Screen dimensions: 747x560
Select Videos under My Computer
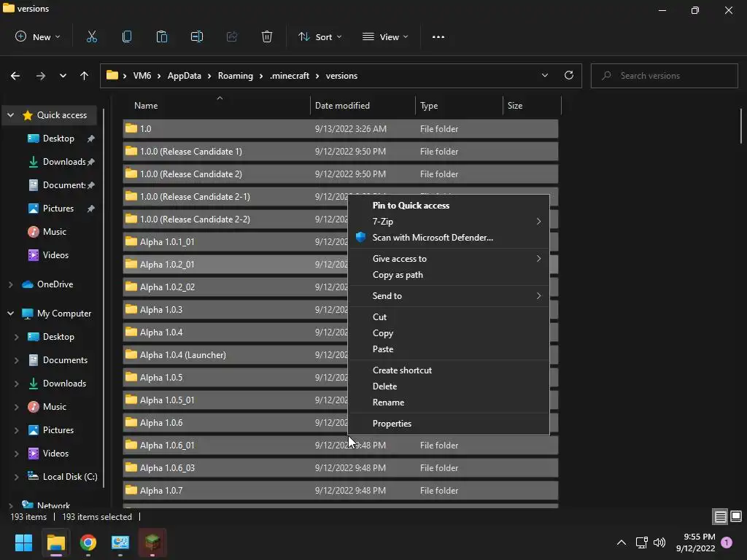click(x=55, y=454)
